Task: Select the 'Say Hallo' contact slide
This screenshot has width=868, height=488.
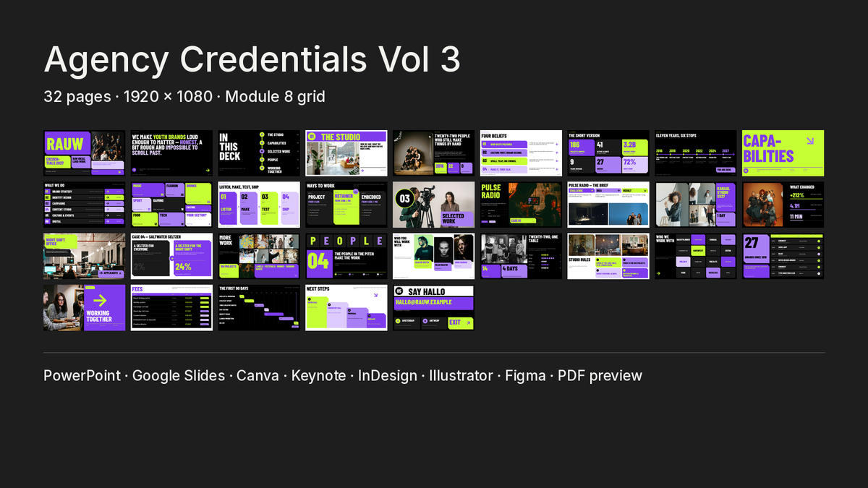Action: [433, 307]
